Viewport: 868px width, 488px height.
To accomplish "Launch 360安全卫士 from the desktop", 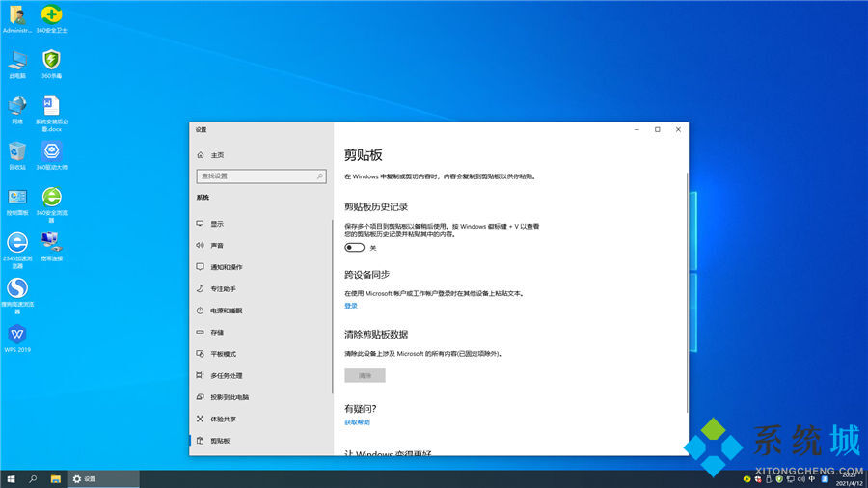I will [51, 19].
